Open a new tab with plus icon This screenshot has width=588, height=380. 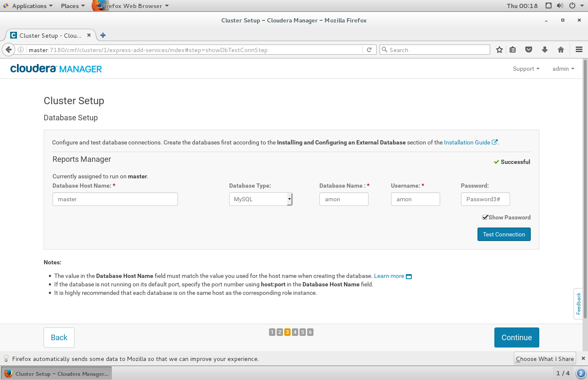click(x=103, y=35)
